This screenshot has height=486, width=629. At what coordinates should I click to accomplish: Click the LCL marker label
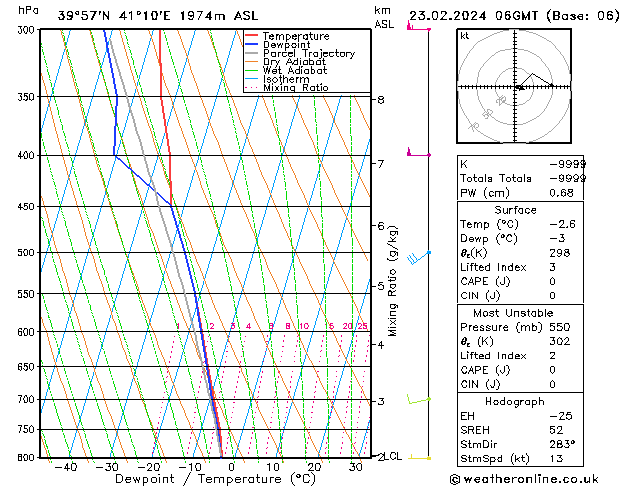[x=393, y=456]
